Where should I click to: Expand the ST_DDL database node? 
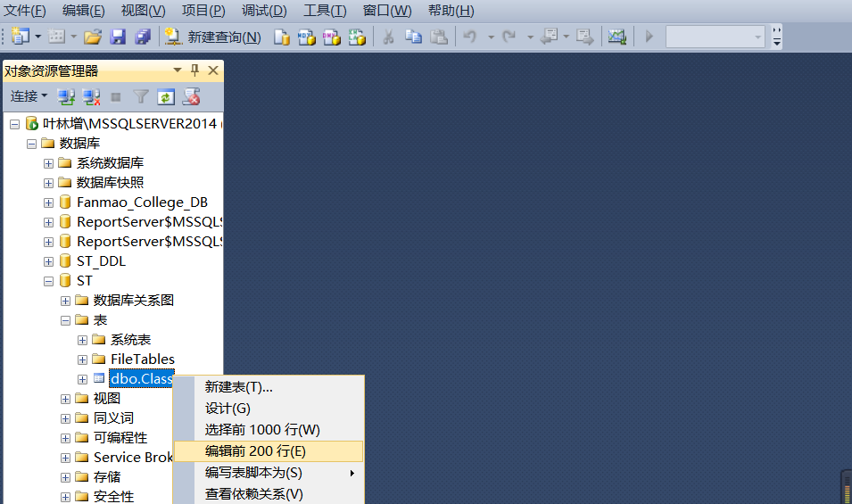coord(48,261)
